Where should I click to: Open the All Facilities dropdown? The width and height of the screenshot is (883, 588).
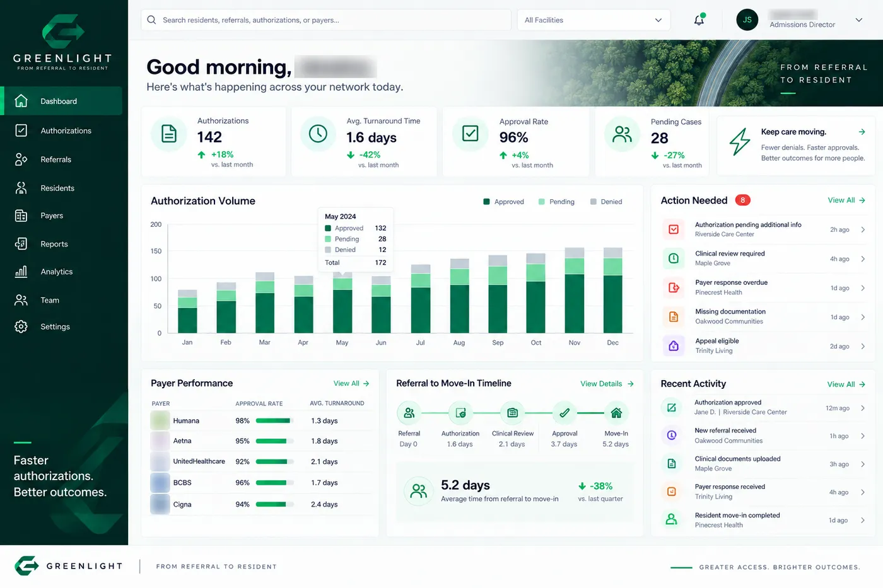pos(593,20)
